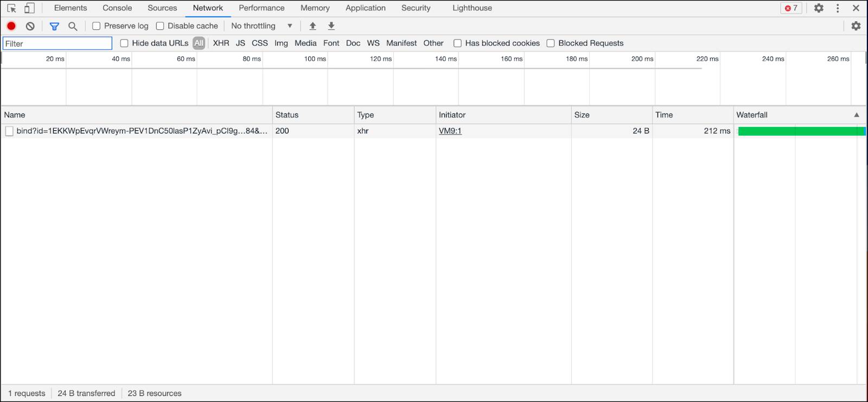Image resolution: width=868 pixels, height=402 pixels.
Task: Sort by the Initiator column header
Action: pos(503,115)
